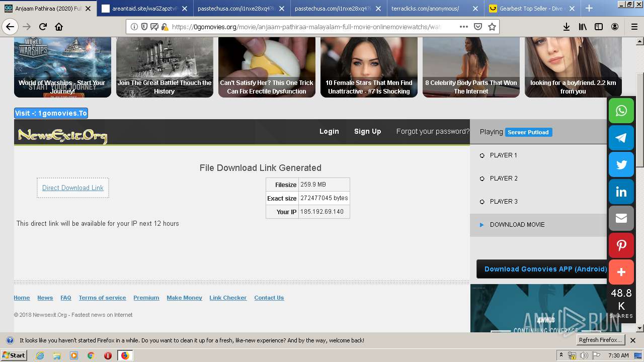Click the NewsExit.Org logo
The width and height of the screenshot is (644, 362).
[62, 135]
